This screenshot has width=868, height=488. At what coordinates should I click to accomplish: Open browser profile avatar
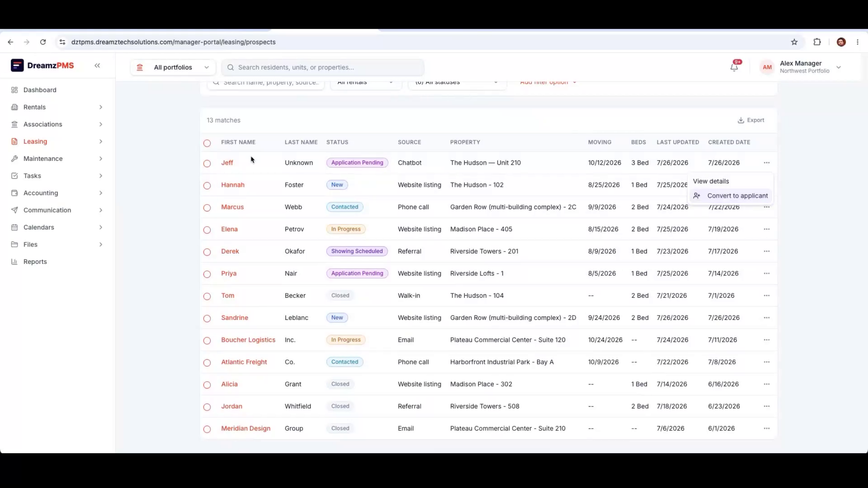[841, 42]
